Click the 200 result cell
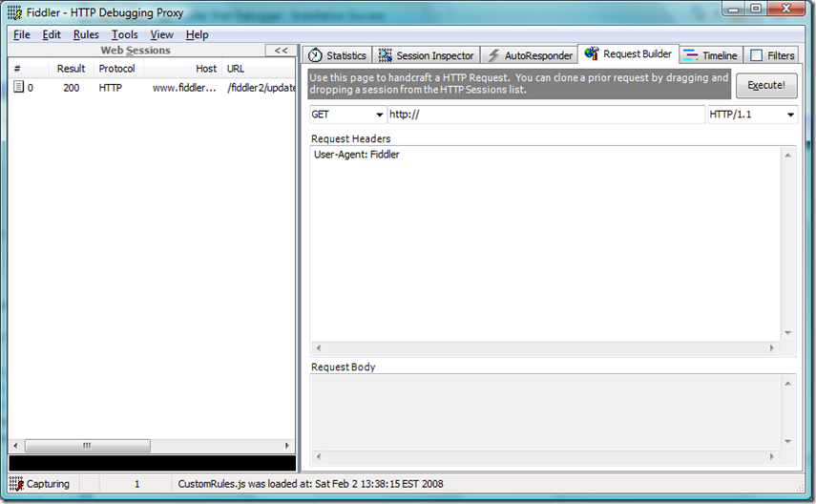The width and height of the screenshot is (816, 504). [72, 88]
